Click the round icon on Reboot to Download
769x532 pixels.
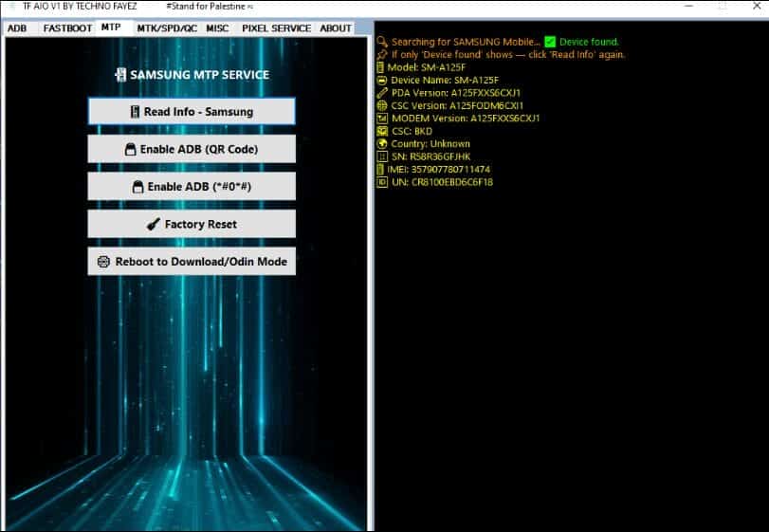[103, 262]
